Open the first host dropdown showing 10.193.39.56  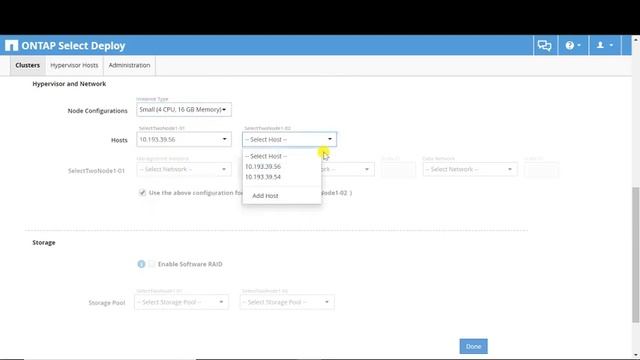pos(184,139)
